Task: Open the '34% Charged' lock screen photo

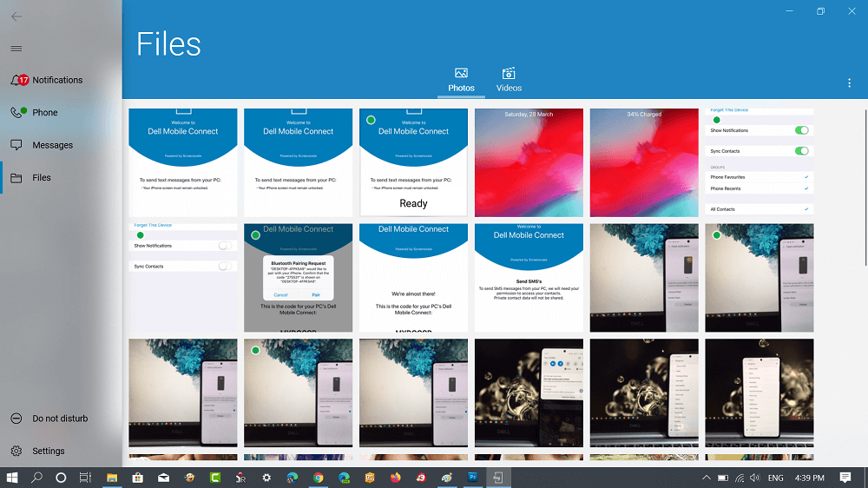Action: 644,162
